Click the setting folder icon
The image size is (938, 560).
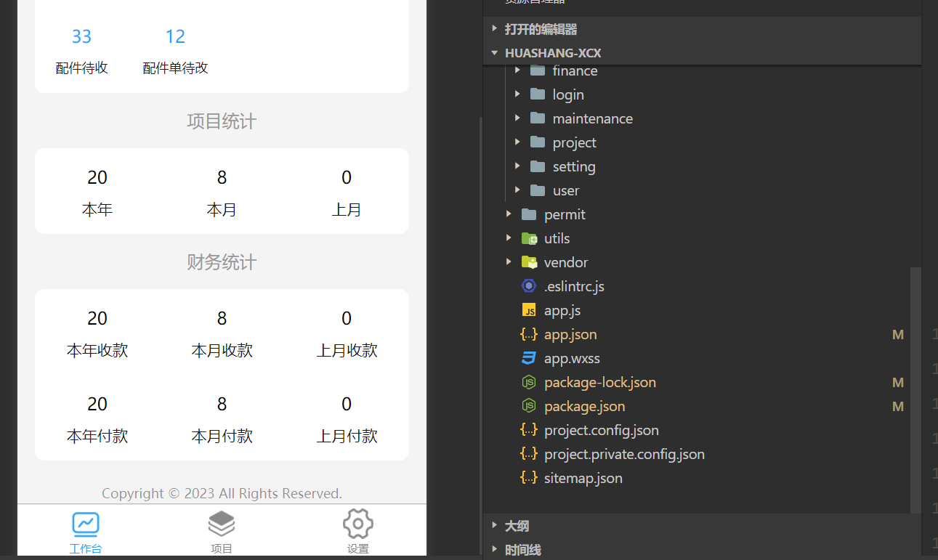tap(538, 166)
